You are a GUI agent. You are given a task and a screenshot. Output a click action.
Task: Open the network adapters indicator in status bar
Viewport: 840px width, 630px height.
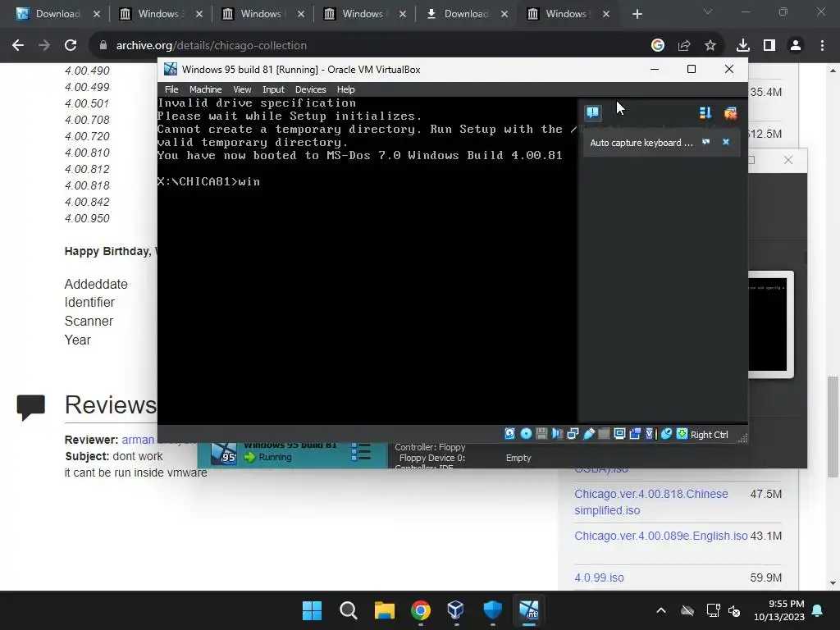coord(573,434)
